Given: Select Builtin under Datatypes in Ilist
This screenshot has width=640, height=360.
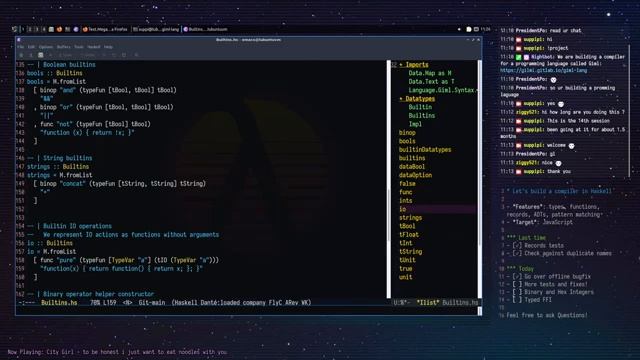Looking at the screenshot, I should point(420,107).
